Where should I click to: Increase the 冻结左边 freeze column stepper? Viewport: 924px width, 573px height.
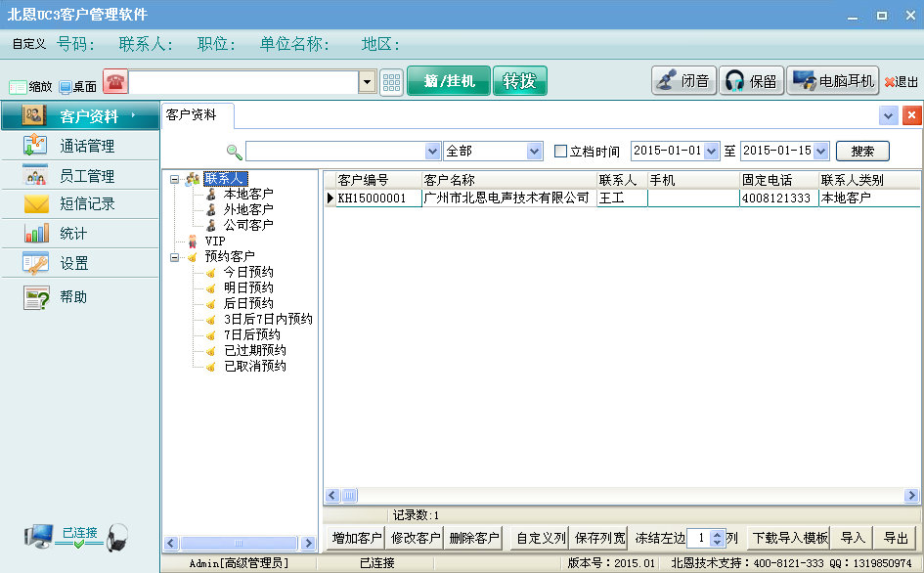(716, 533)
